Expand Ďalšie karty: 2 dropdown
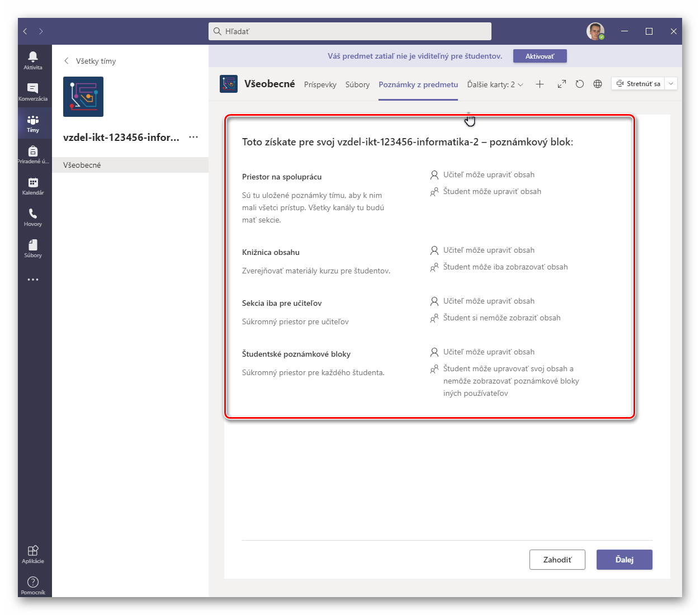 coord(495,84)
